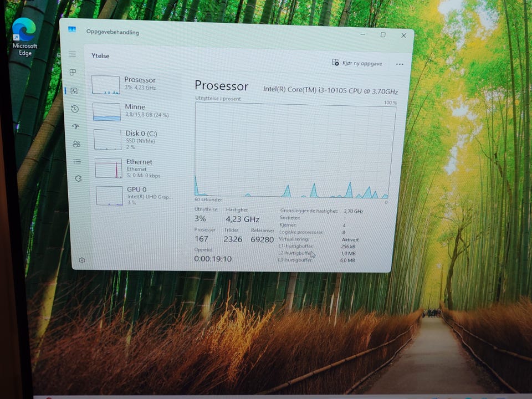This screenshot has height=399, width=532.
Task: Open the Microsoft Edge desktop shortcut
Action: coord(24,37)
